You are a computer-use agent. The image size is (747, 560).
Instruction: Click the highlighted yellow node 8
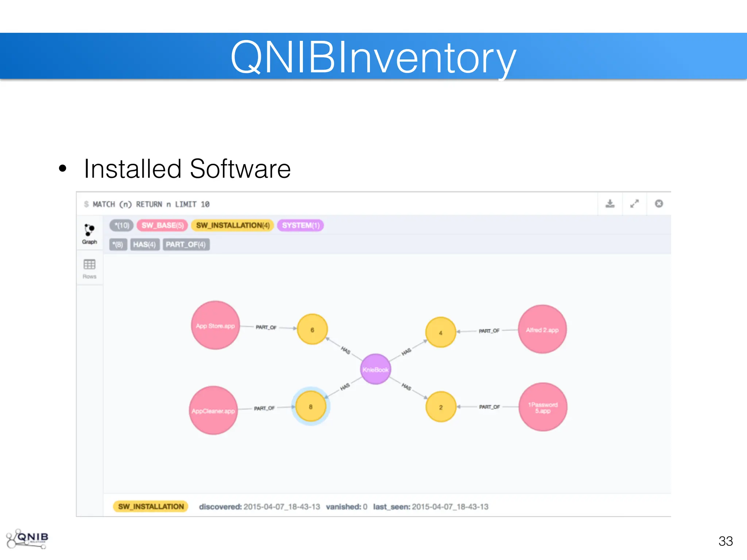[311, 406]
